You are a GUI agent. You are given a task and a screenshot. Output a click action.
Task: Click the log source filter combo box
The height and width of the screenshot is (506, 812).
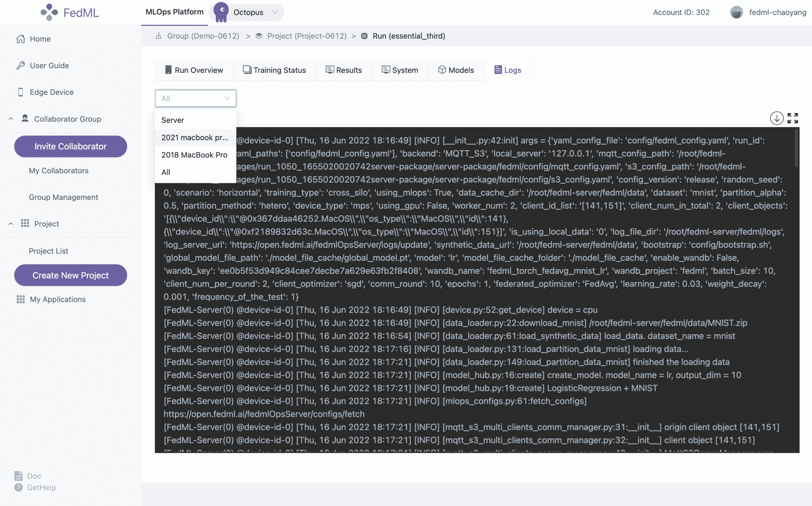(196, 98)
